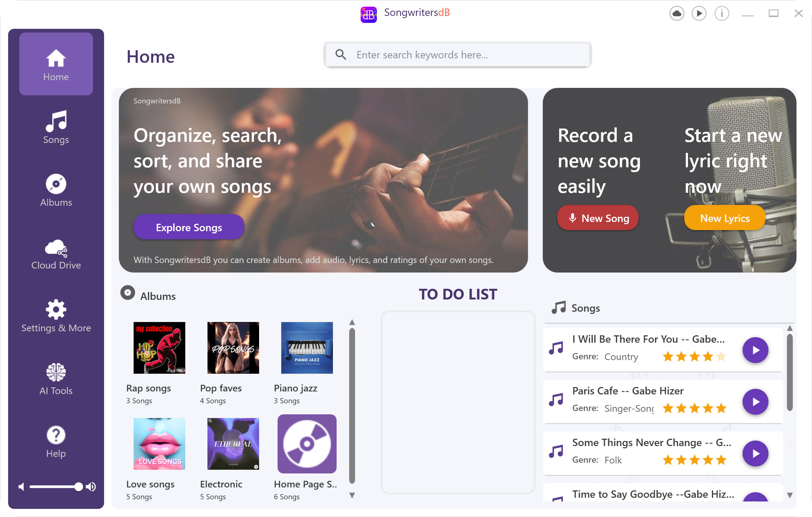Mute audio with the speaker mute icon
The height and width of the screenshot is (517, 812).
21,487
